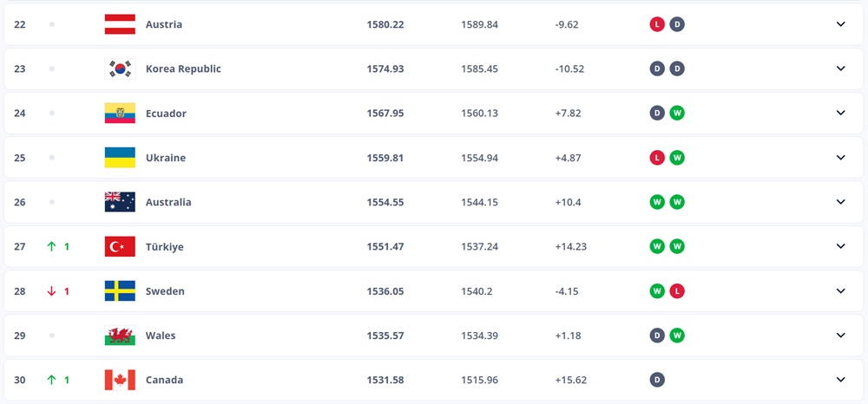Expand the Ukraine row chevron
The height and width of the screenshot is (404, 868).
[841, 158]
